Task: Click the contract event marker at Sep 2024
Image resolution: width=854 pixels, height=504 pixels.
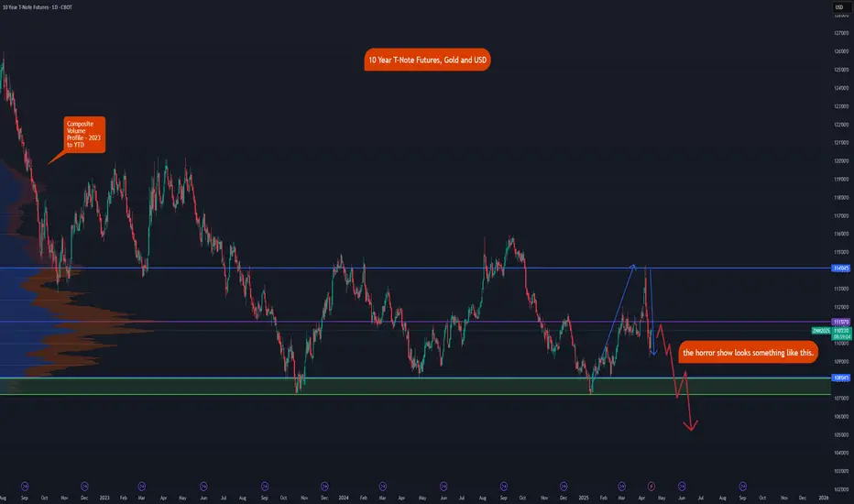Action: point(504,486)
